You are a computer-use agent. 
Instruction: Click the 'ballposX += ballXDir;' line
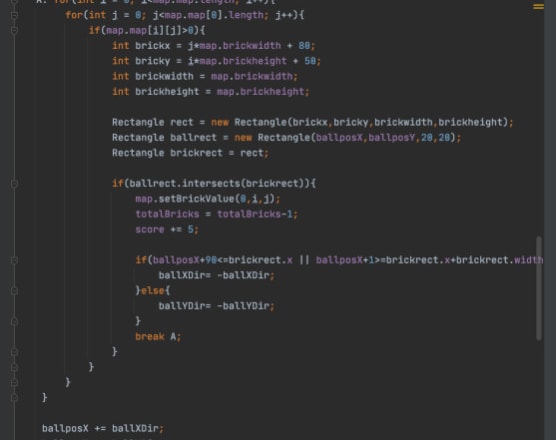pos(103,428)
